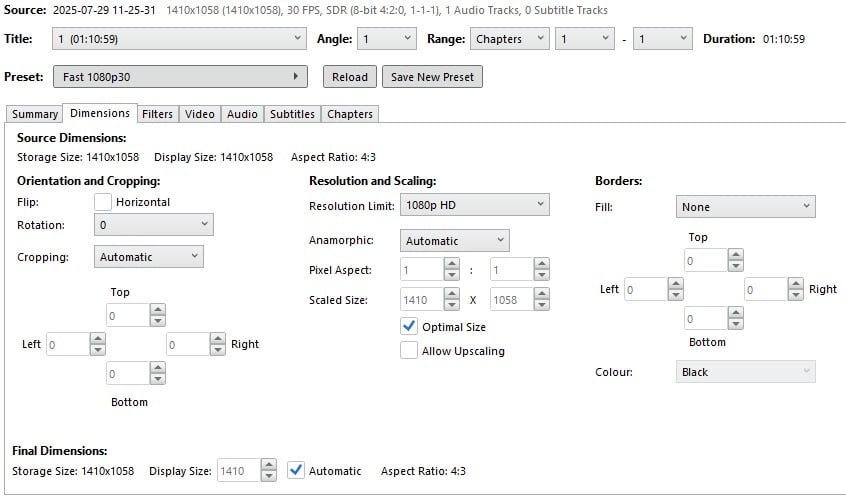Increase the Scaled Size width stepper
The width and height of the screenshot is (846, 497).
(x=452, y=294)
